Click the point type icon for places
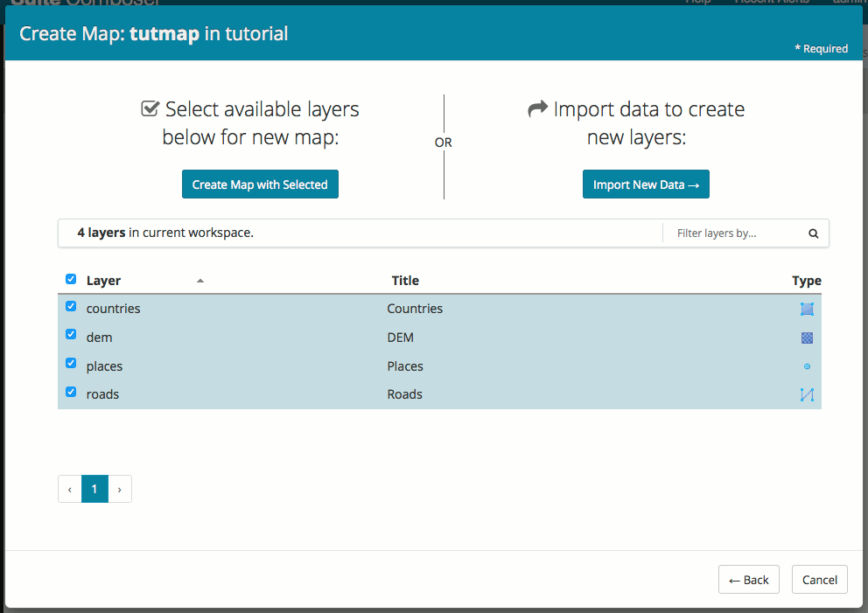 coord(807,366)
